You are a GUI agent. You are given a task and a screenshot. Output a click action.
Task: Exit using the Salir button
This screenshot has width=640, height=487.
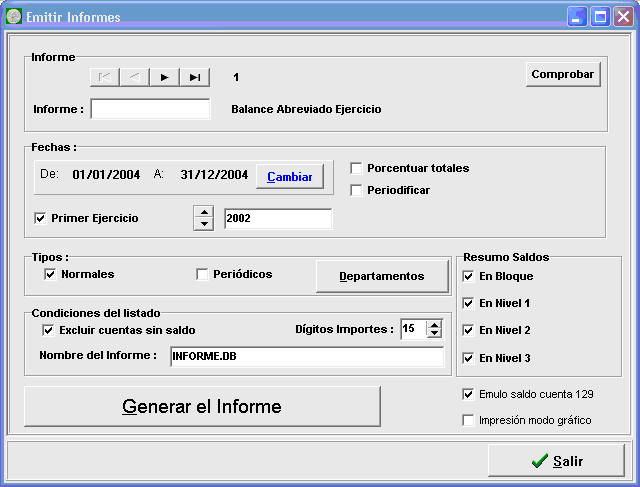click(x=556, y=461)
